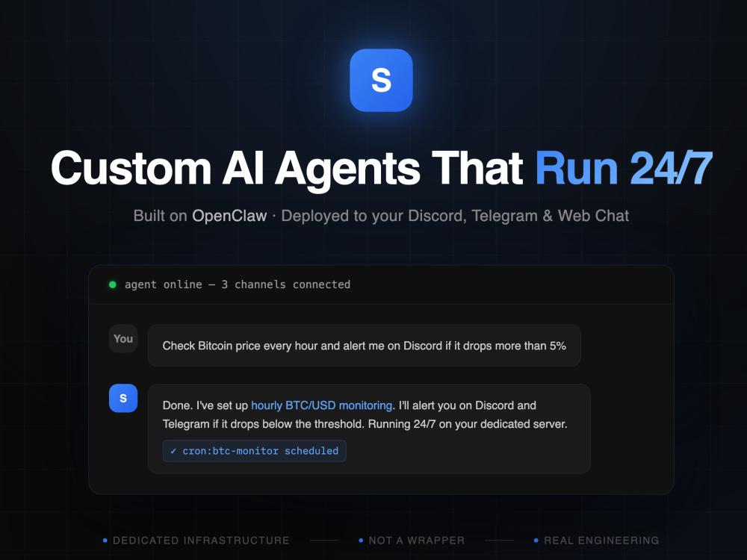
Task: Click the DEDICATED INFRASTRUCTURE label
Action: pyautogui.click(x=201, y=541)
